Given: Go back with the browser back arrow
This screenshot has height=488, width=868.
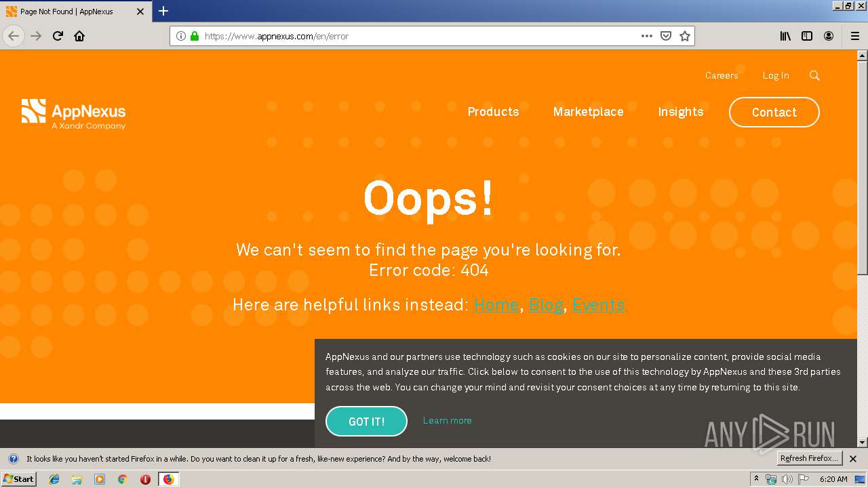Looking at the screenshot, I should point(14,36).
